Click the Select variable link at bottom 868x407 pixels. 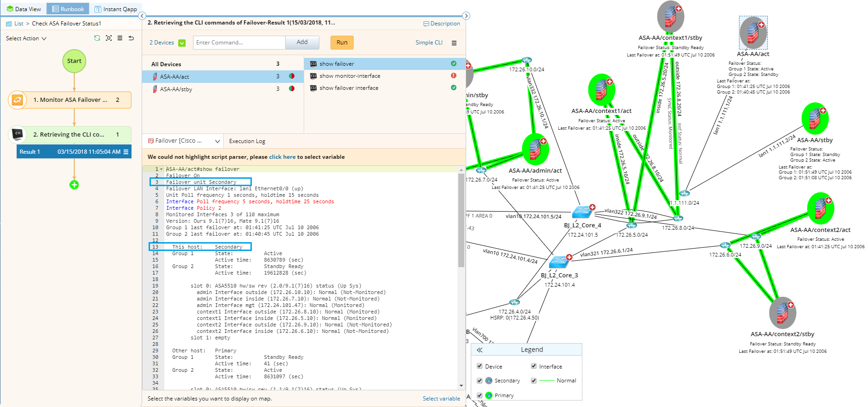441,399
